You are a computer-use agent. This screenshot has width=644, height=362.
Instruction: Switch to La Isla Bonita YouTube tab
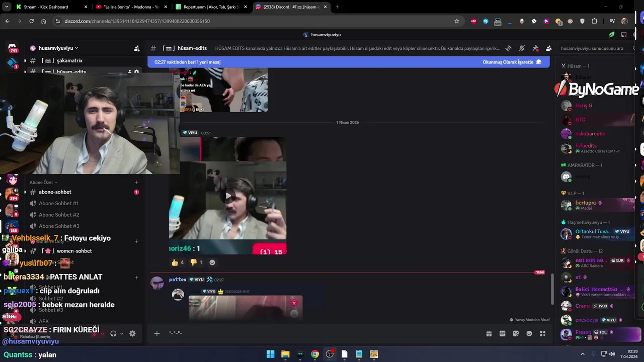[x=131, y=7]
